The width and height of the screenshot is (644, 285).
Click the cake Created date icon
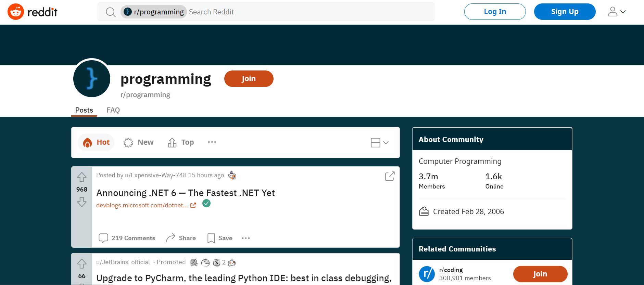[x=424, y=211]
